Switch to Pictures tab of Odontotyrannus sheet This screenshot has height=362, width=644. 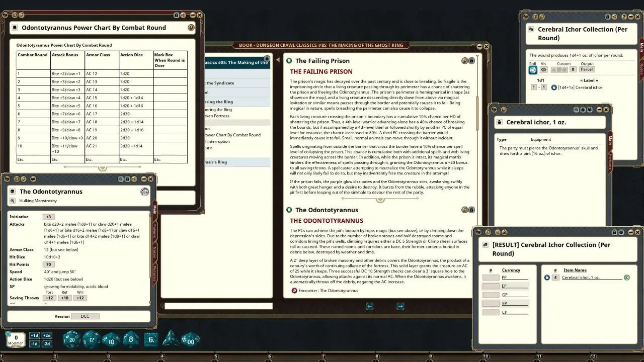(154, 273)
